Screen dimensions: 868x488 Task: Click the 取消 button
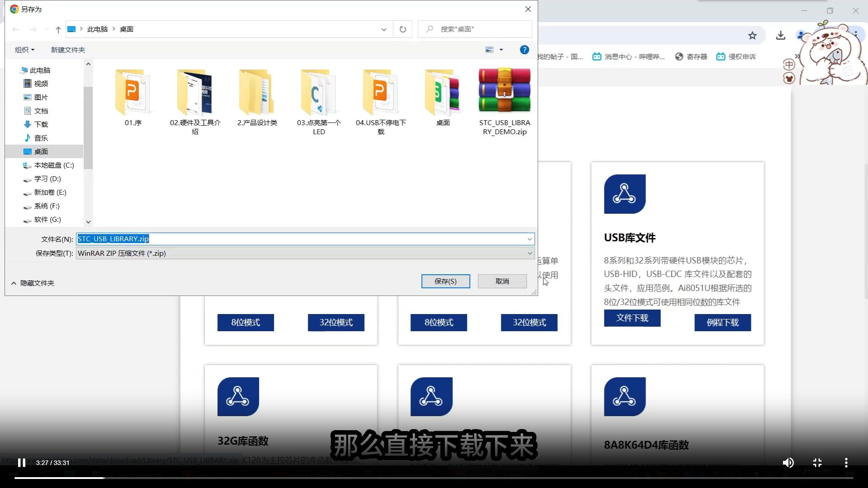coord(502,281)
